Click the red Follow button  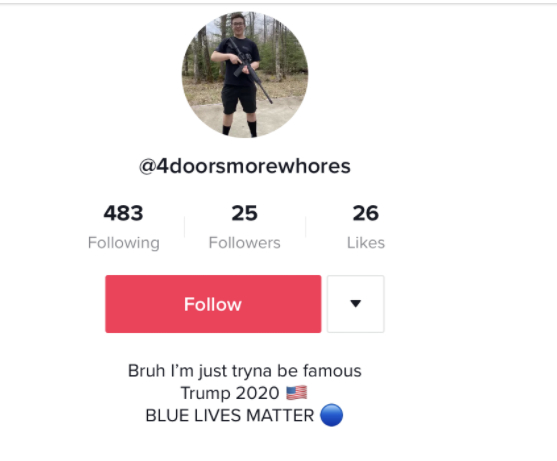pos(213,304)
